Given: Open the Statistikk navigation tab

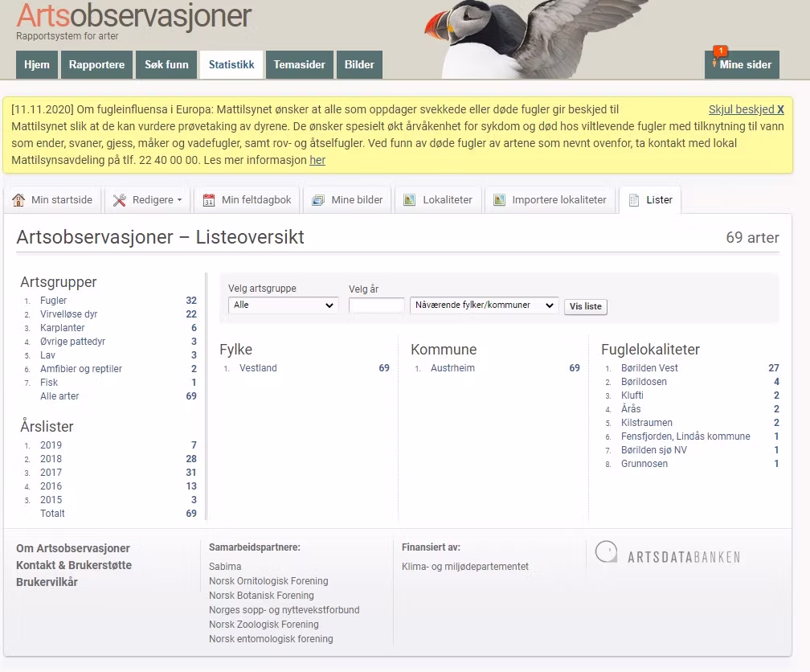Looking at the screenshot, I should [231, 65].
